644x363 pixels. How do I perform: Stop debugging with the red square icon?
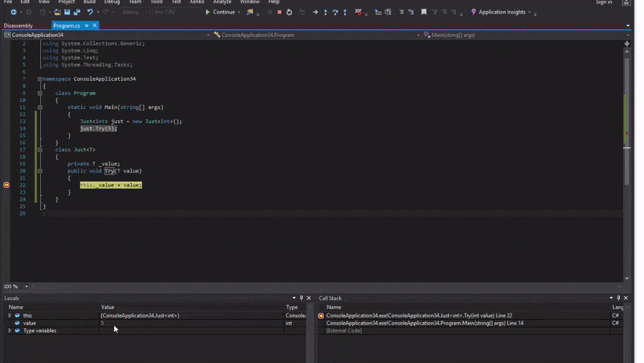[x=279, y=12]
